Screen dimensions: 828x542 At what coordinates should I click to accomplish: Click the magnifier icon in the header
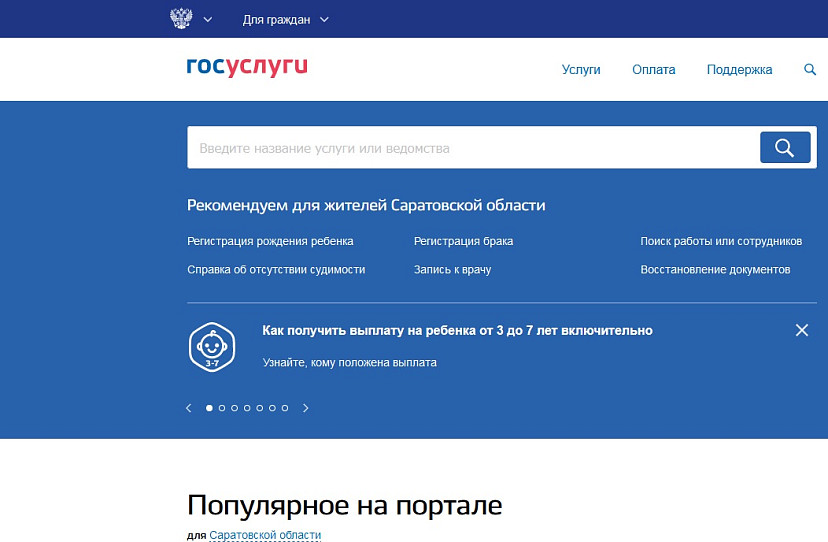coord(810,69)
